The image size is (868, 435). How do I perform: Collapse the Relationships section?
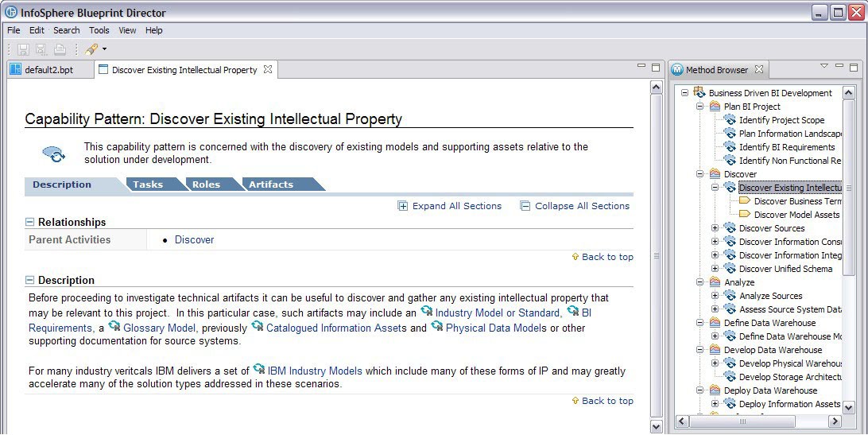click(x=30, y=222)
